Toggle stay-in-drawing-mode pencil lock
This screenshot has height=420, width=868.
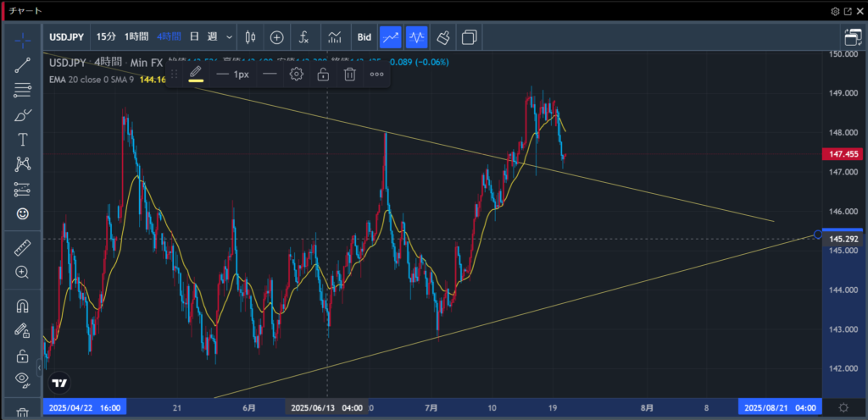point(22,330)
